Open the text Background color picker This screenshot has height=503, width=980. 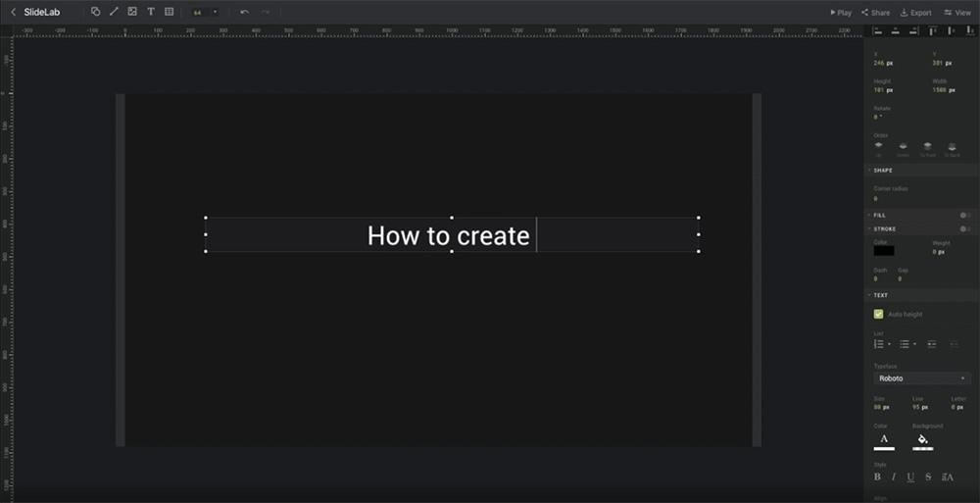[x=922, y=441]
